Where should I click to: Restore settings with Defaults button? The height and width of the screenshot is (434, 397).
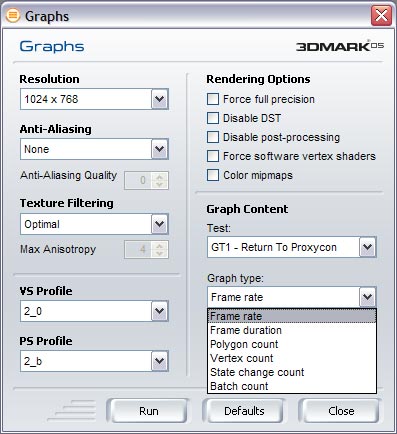coord(244,411)
